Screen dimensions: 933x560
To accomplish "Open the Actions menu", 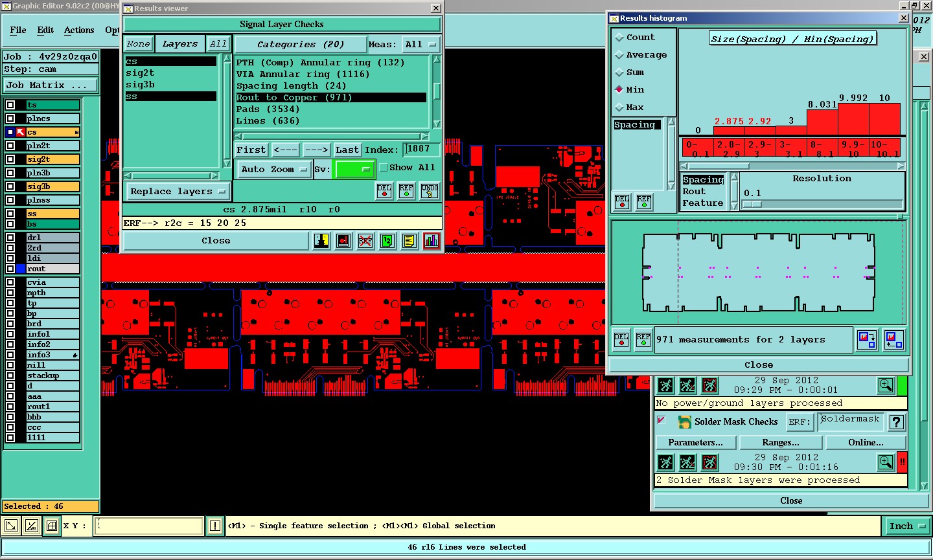I will [79, 30].
